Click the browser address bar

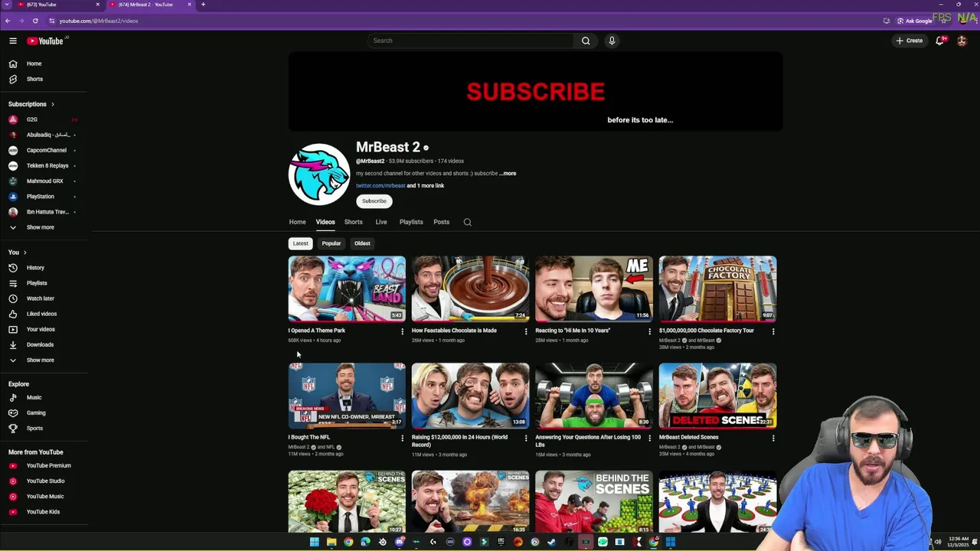pos(459,21)
